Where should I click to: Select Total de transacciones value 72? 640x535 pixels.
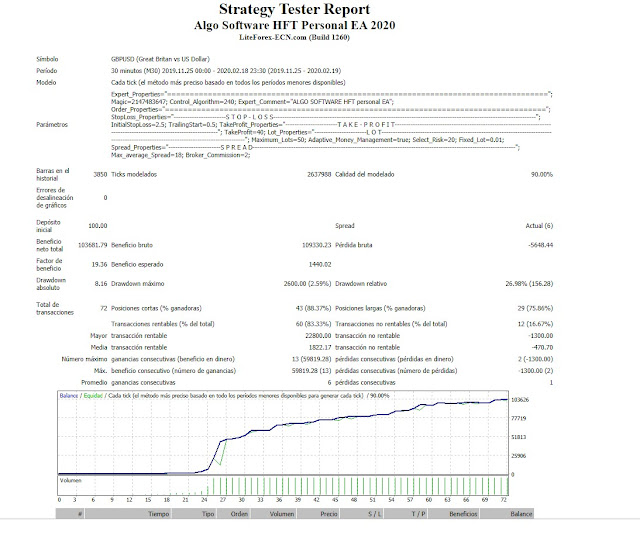104,308
